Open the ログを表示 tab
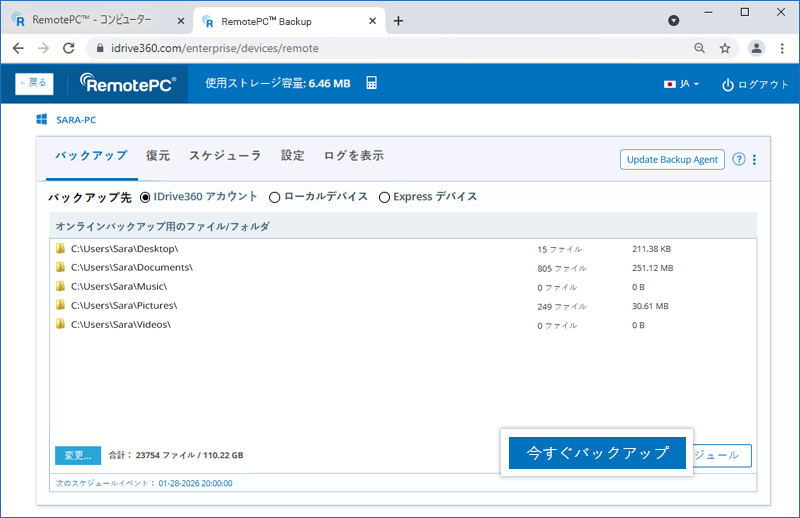Screen dimensions: 800x518 pos(354,156)
